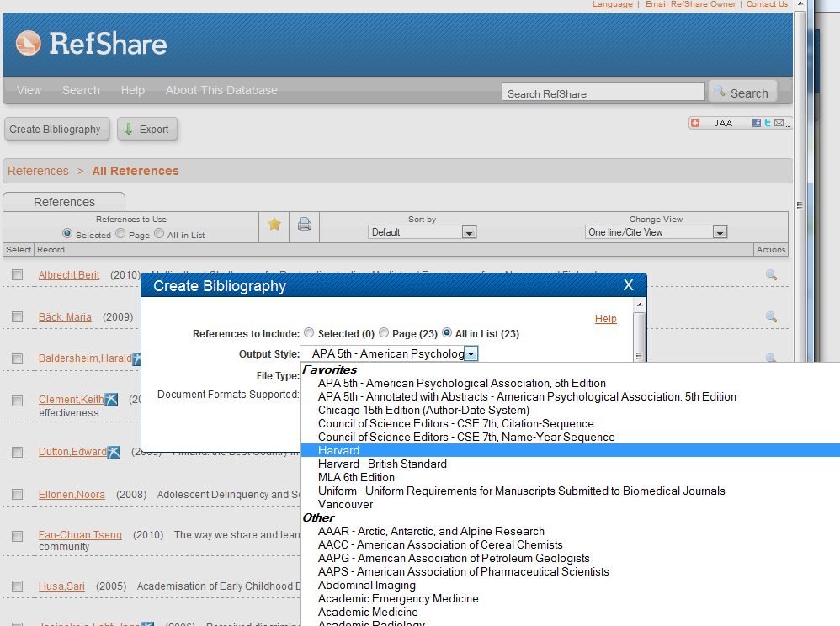Open 'Email RefShare Owner' link
Image resolution: width=840 pixels, height=626 pixels.
click(x=690, y=4)
